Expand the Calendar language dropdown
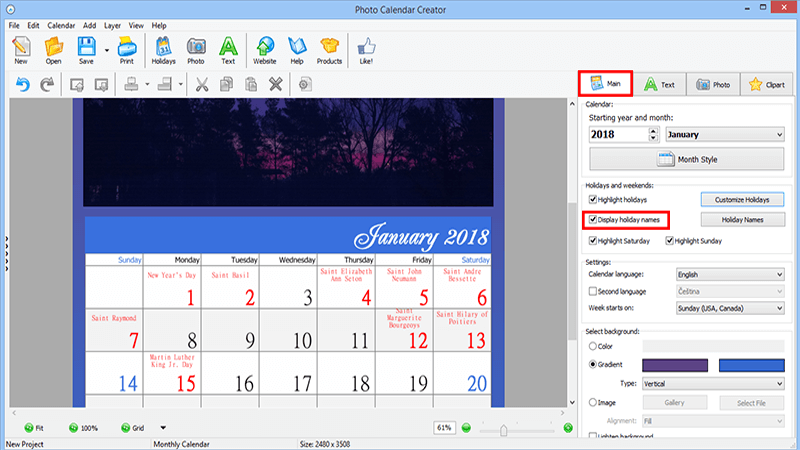The width and height of the screenshot is (800, 450). [730, 273]
